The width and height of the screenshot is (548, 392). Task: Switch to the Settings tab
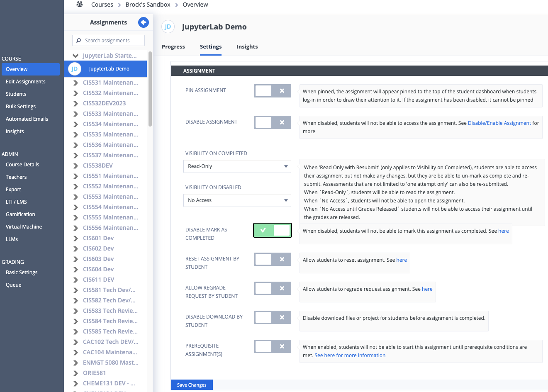coord(211,47)
